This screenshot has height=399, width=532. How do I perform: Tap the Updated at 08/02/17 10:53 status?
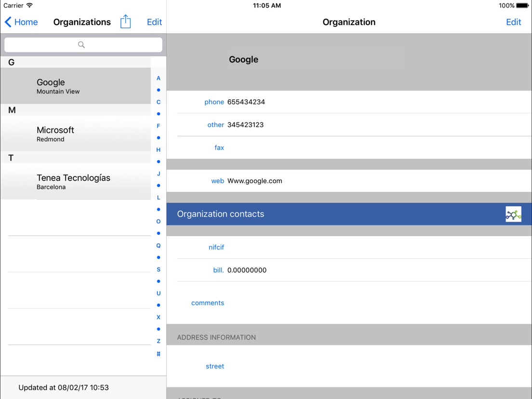click(64, 387)
